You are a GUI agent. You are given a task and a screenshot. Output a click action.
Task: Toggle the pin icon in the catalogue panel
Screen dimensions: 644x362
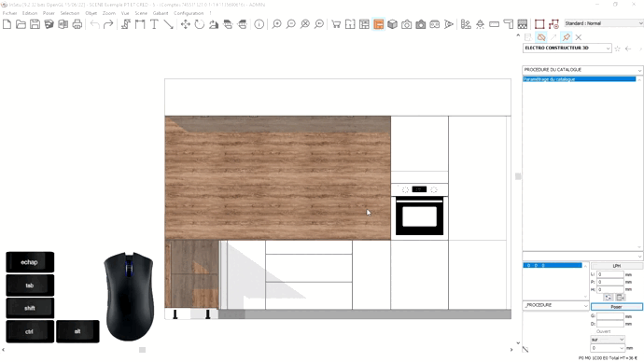click(567, 37)
